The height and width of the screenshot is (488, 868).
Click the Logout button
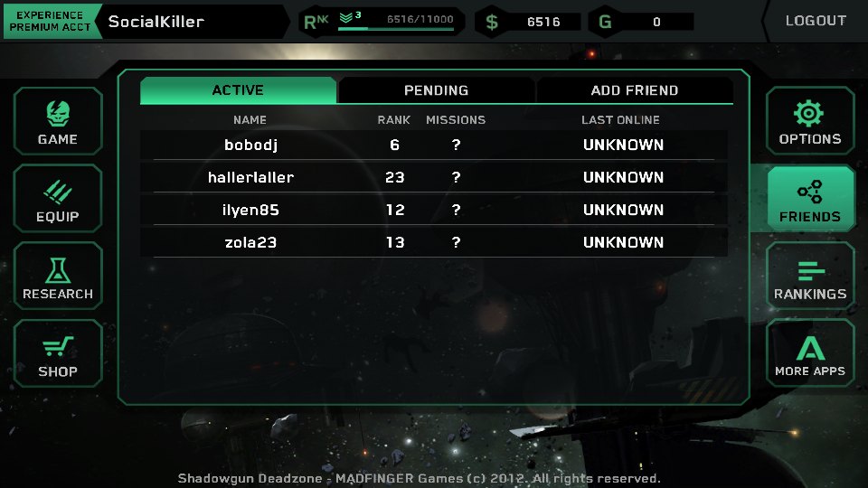[x=816, y=21]
